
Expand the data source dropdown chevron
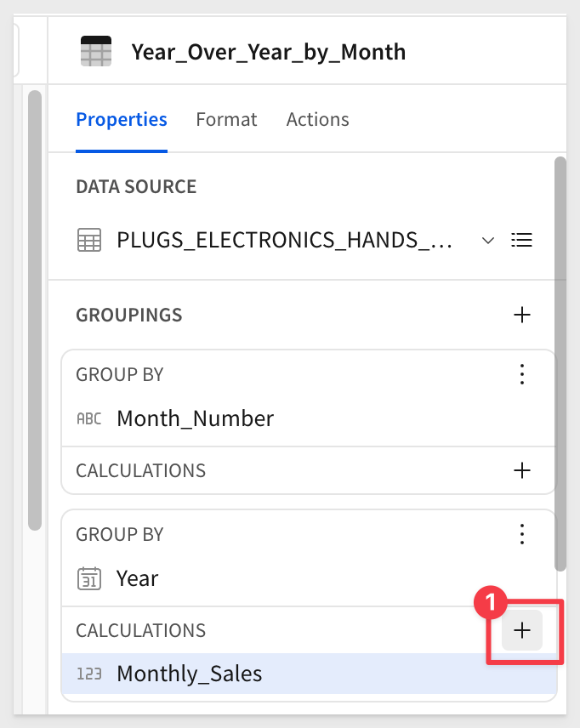coord(488,240)
